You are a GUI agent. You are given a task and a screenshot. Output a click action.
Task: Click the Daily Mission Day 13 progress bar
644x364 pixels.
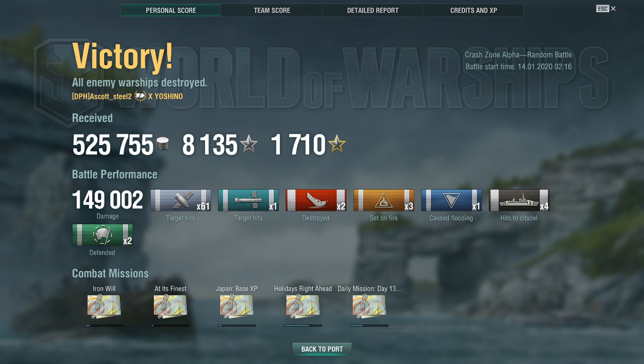click(369, 326)
